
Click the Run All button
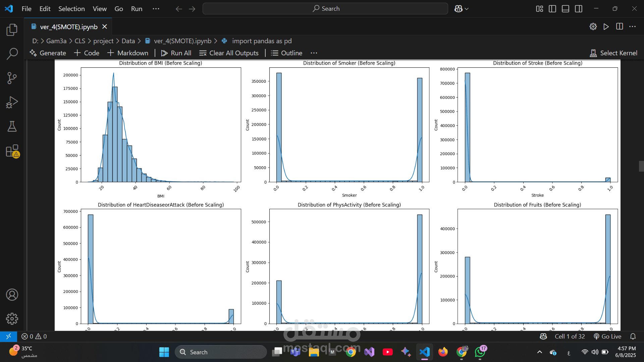click(176, 53)
